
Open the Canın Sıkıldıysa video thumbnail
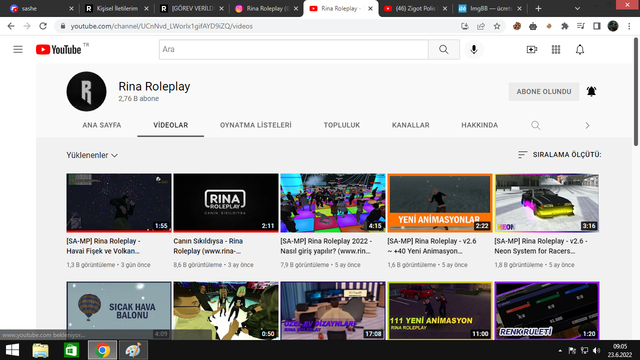pos(226,203)
